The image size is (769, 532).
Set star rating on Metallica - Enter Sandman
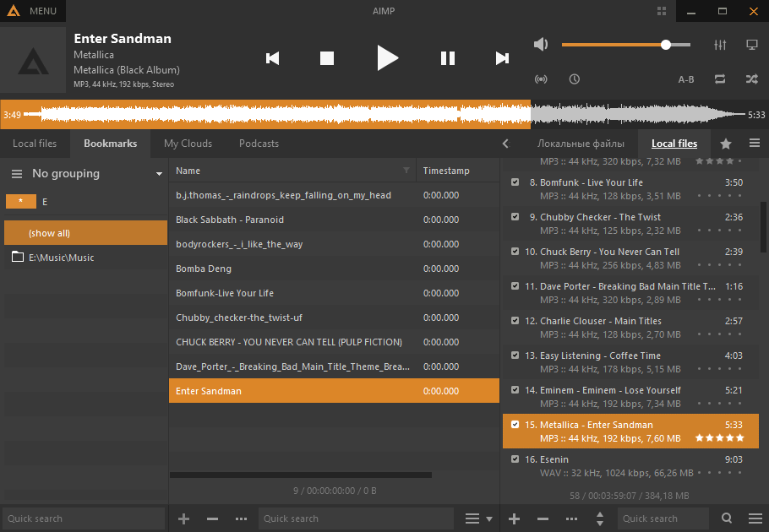(719, 438)
